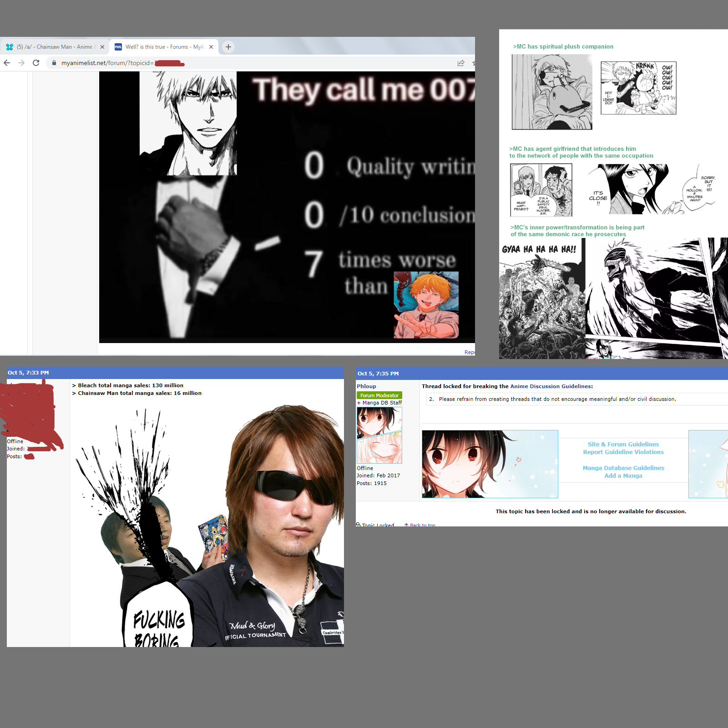
Task: Click the Add a Manga link
Action: pyautogui.click(x=623, y=475)
